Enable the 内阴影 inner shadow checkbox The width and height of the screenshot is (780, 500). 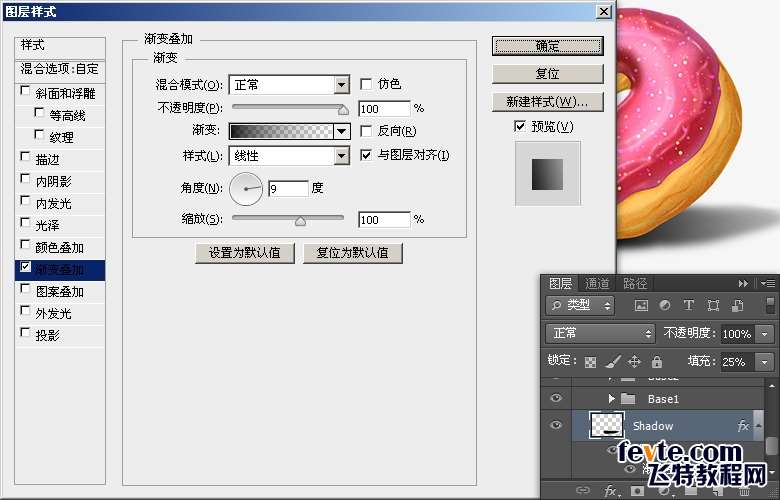(25, 179)
